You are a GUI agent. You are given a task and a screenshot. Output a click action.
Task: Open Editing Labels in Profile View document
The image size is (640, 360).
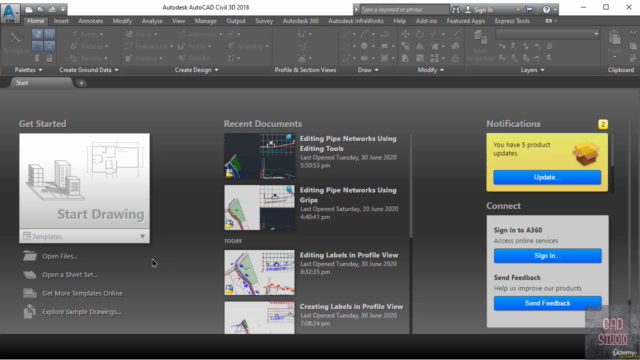pyautogui.click(x=349, y=255)
